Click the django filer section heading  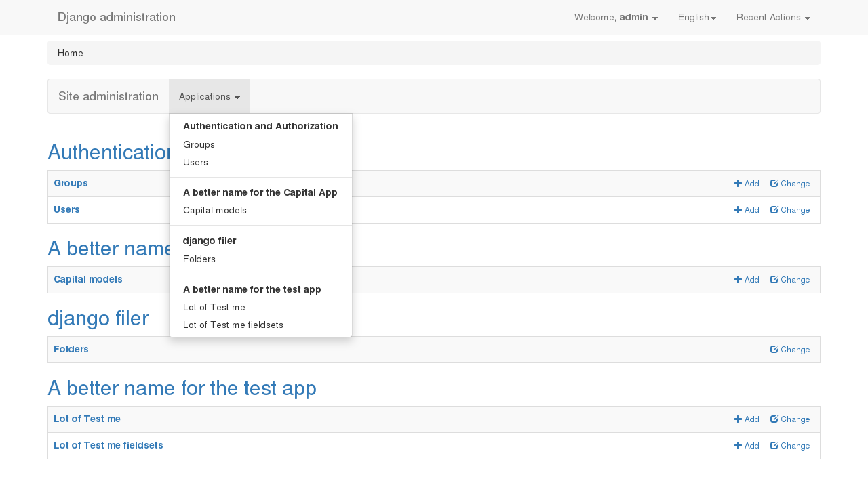(98, 318)
